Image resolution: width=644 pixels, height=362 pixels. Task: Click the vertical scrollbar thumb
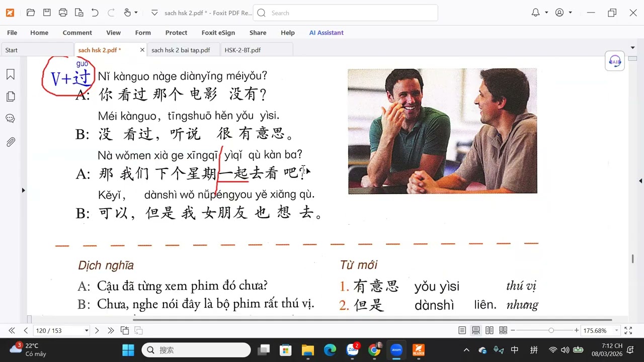click(x=632, y=258)
